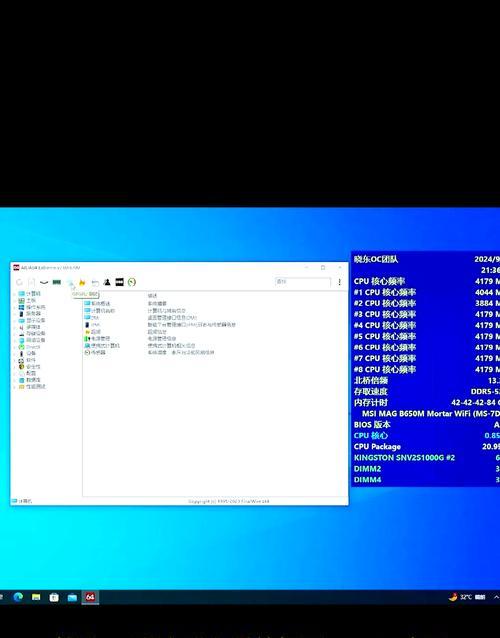Click the '内存计时' OSD row

coord(426,402)
